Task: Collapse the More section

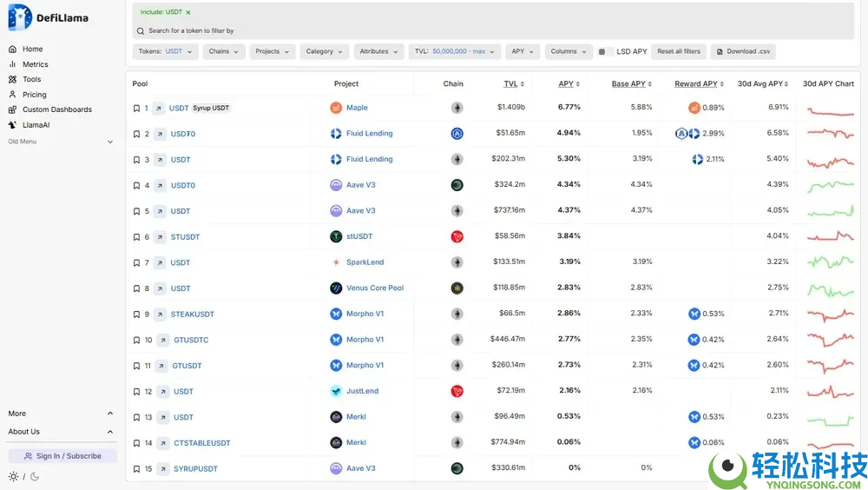Action: [61, 414]
